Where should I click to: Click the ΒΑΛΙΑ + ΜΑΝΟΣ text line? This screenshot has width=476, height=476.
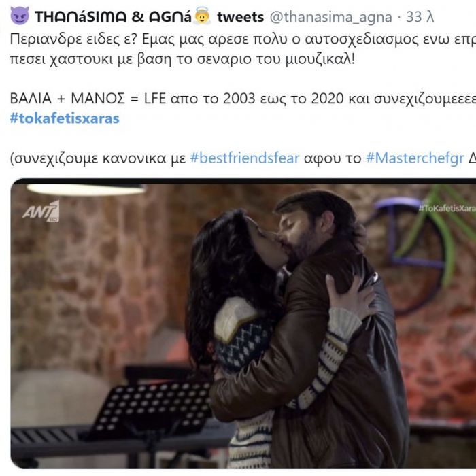click(x=243, y=99)
